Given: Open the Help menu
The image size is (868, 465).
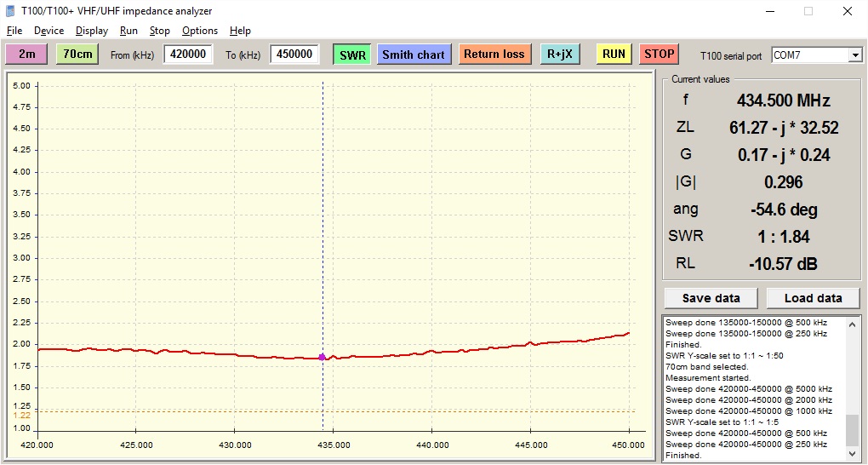Looking at the screenshot, I should [x=240, y=31].
